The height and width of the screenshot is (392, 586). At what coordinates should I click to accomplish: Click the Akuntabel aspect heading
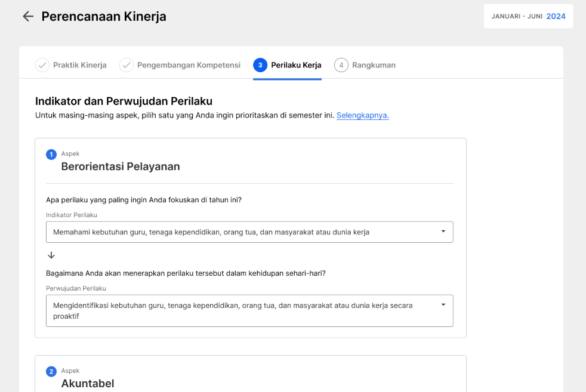coord(88,384)
